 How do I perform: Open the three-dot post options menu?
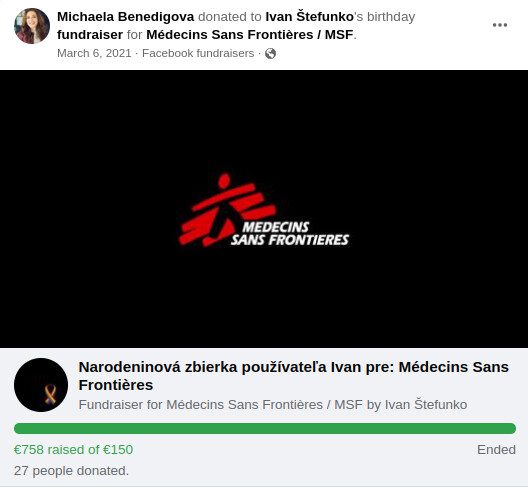coord(500,25)
